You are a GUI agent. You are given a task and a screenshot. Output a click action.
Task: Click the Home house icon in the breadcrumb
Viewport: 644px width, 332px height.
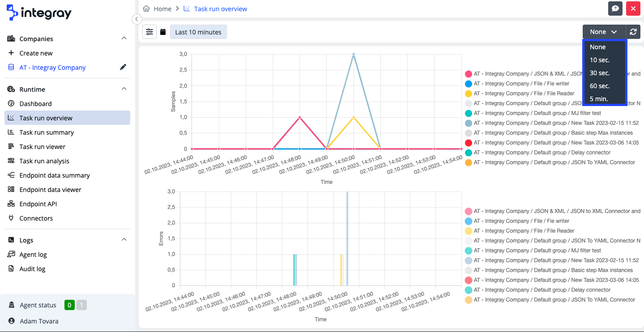146,9
